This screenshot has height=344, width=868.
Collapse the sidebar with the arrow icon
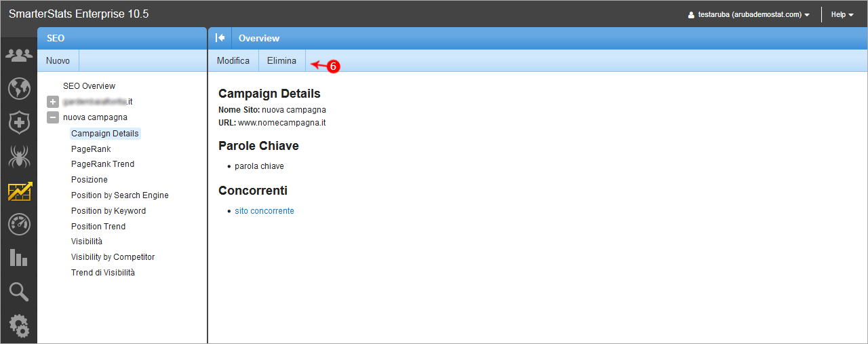point(220,38)
